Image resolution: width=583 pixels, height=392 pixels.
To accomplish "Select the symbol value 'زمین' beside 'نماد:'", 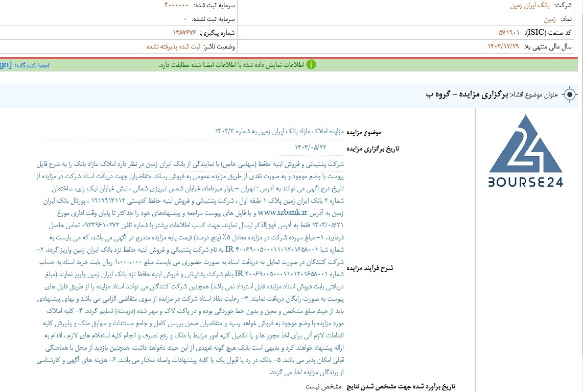I will (x=550, y=19).
